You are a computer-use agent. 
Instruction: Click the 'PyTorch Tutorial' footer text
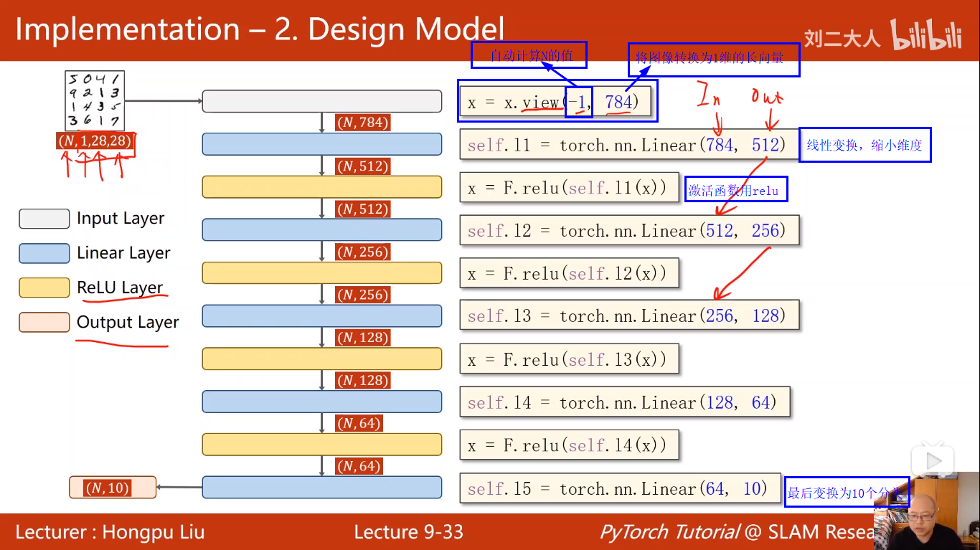[669, 532]
